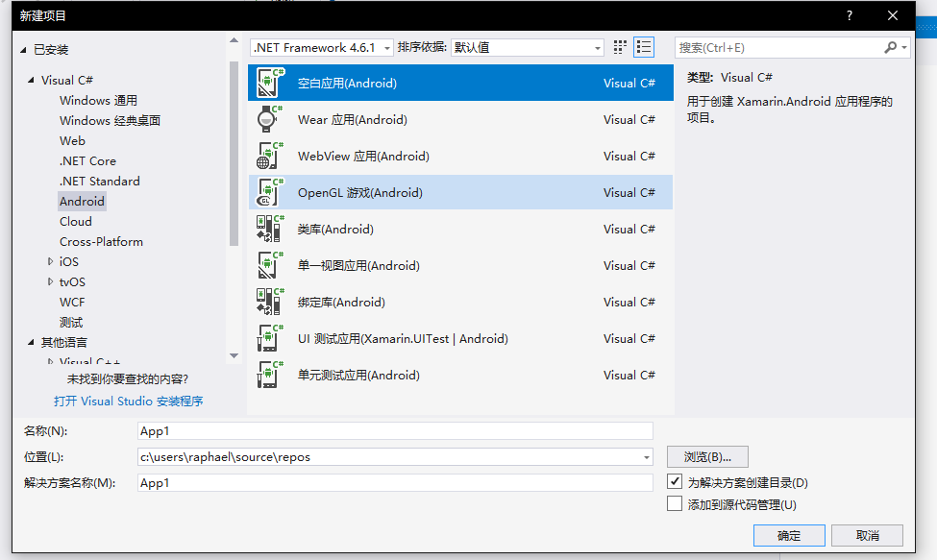
Task: Expand the iOS tree node
Action: [50, 261]
